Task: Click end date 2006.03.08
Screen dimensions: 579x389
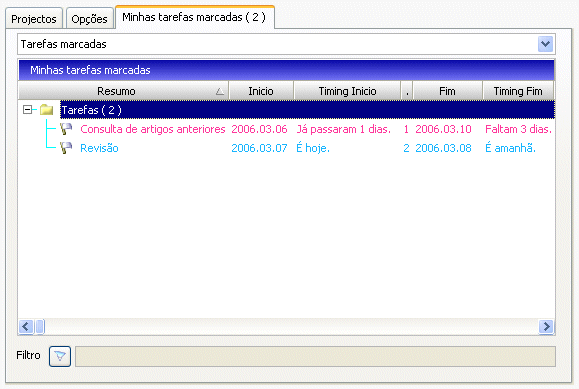Action: [443, 148]
